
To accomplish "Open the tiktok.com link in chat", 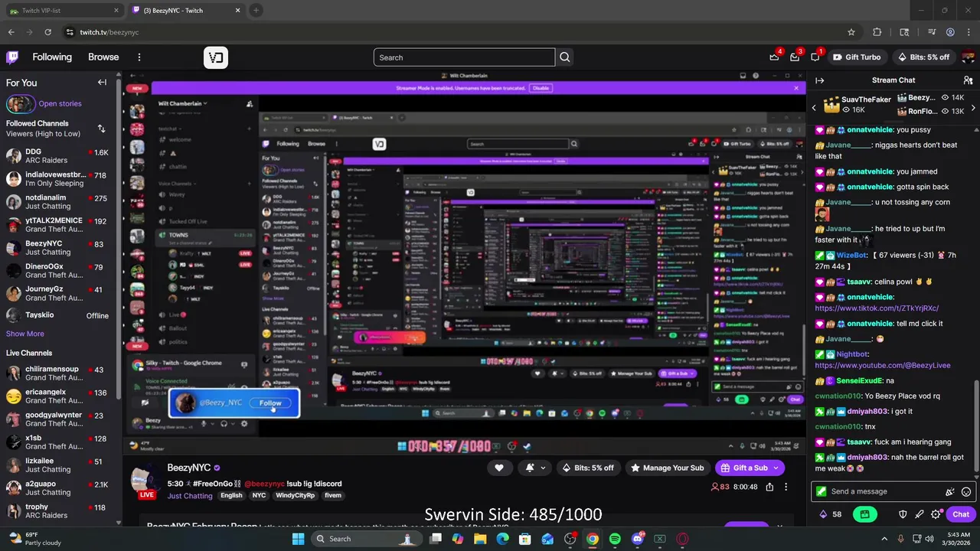I will (x=877, y=308).
